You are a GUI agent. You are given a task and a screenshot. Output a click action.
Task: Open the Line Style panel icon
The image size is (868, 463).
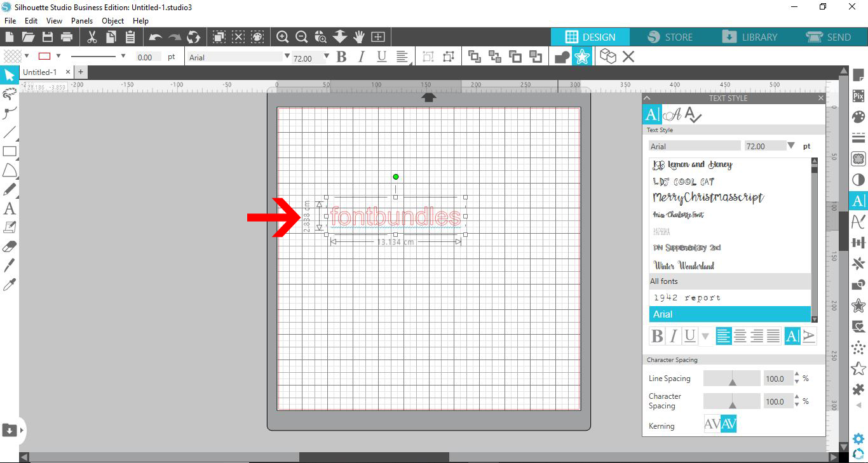click(858, 138)
